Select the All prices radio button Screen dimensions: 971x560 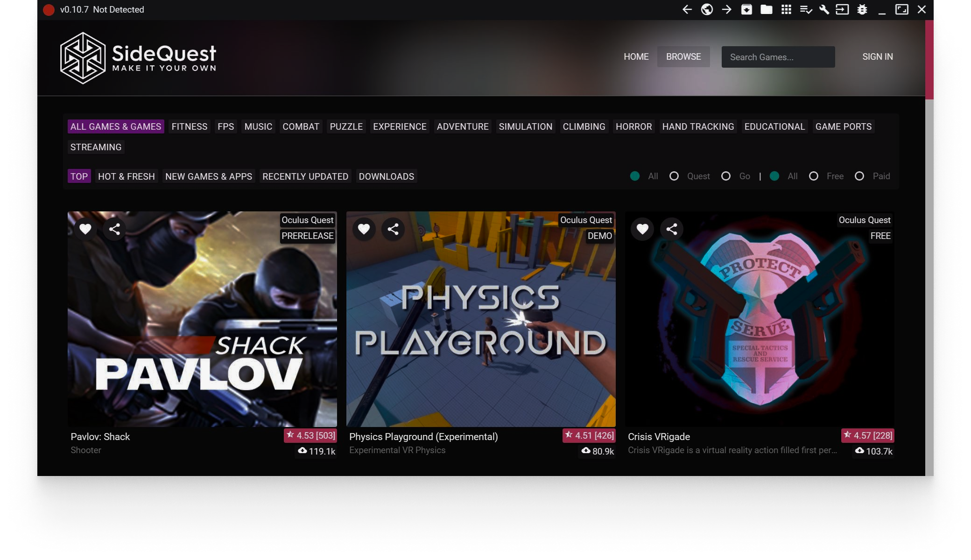pos(774,176)
